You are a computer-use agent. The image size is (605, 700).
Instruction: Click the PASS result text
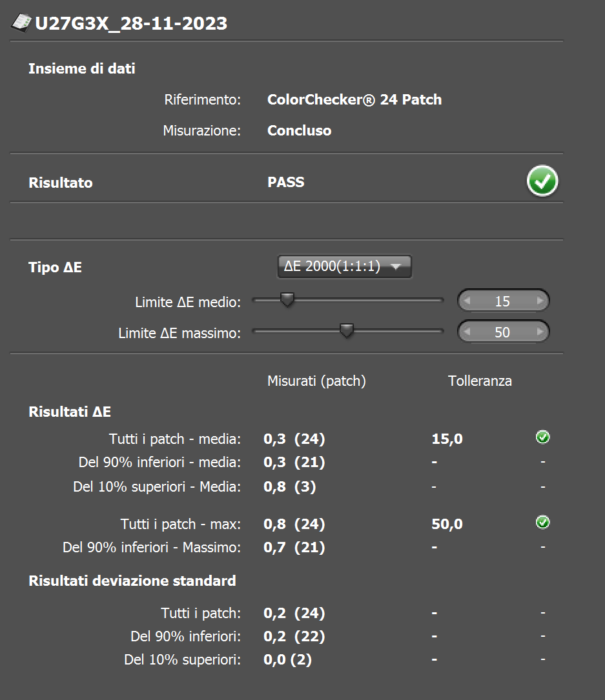pyautogui.click(x=286, y=182)
